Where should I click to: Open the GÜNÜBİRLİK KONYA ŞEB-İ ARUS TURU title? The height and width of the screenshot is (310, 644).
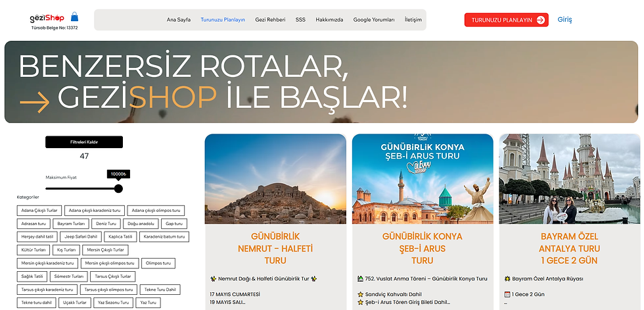(422, 248)
